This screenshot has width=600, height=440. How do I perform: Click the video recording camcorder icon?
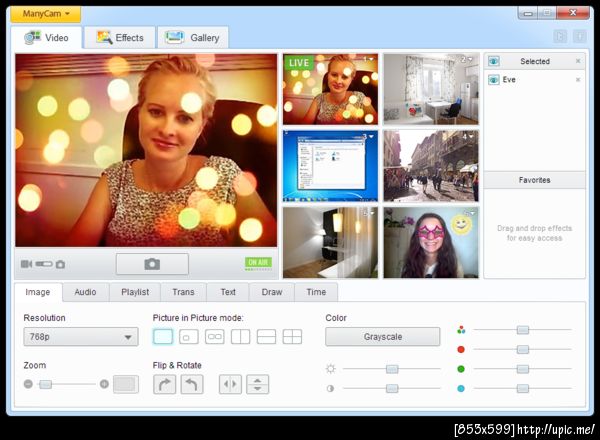(26, 264)
